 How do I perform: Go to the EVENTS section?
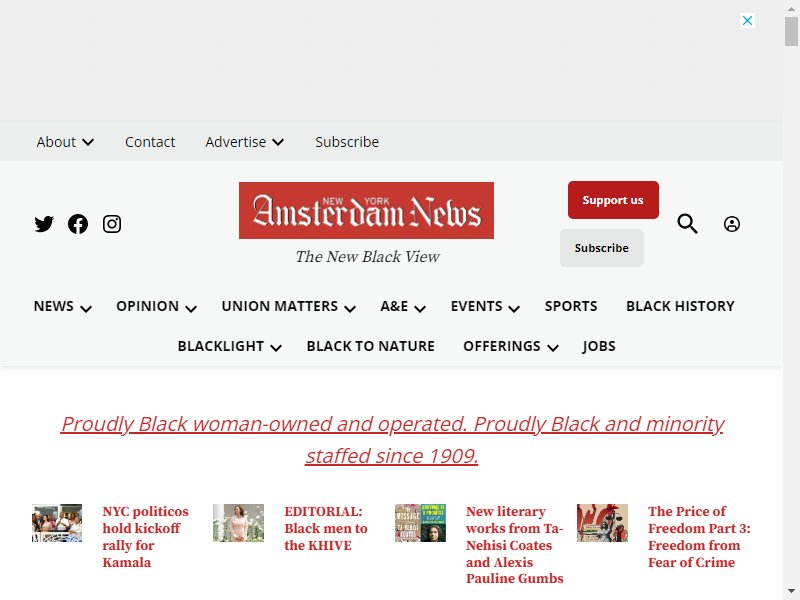477,306
